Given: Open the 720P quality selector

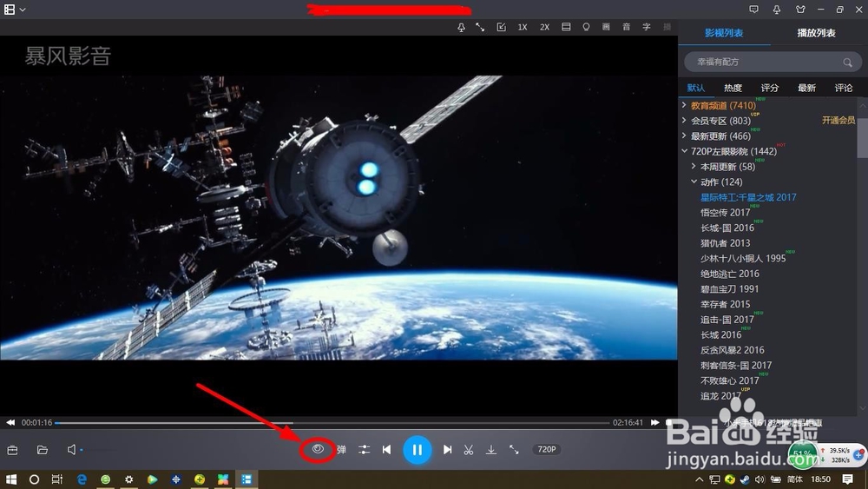Looking at the screenshot, I should click(547, 450).
